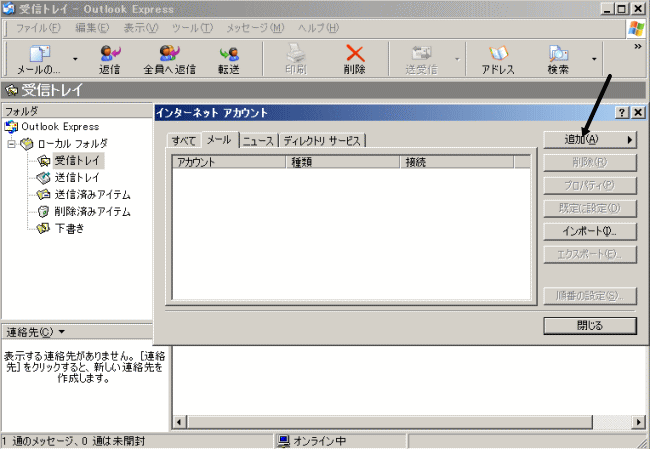Click the エクスポート(E)... button

click(x=590, y=254)
